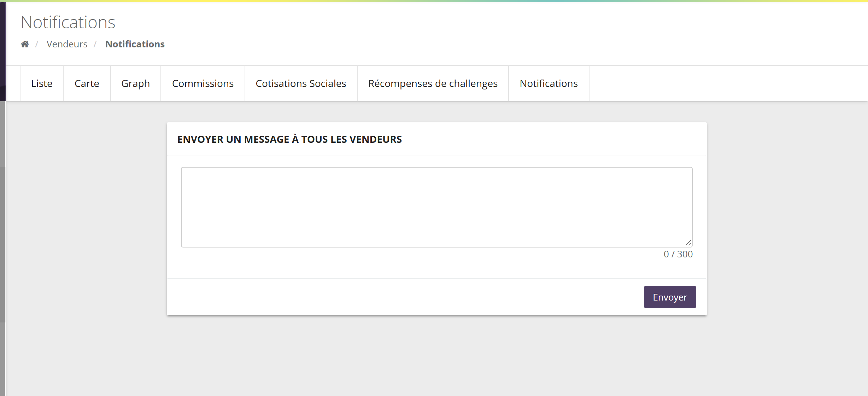
Task: Select the Graph tab
Action: (x=136, y=83)
